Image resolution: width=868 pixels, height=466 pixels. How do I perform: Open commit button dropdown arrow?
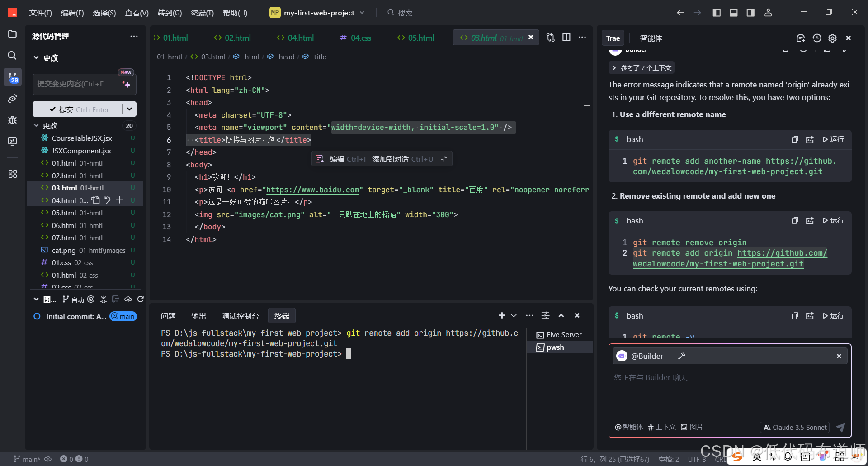pos(129,109)
